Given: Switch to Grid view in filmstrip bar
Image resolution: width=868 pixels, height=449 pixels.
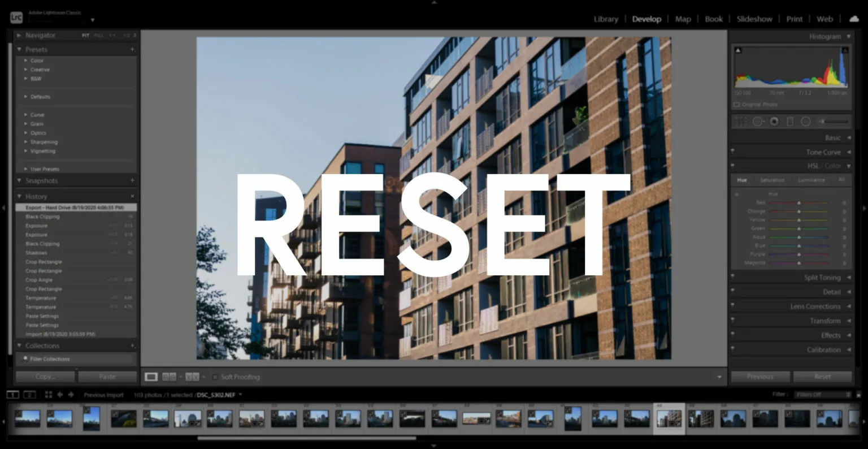Looking at the screenshot, I should pyautogui.click(x=48, y=395).
